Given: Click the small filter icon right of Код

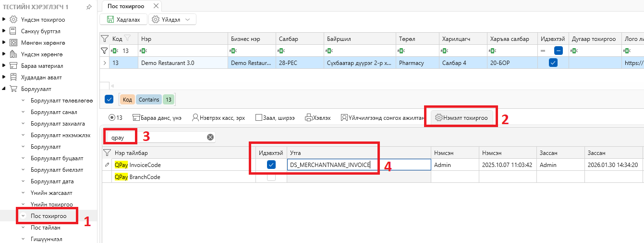Looking at the screenshot, I should point(127,38).
